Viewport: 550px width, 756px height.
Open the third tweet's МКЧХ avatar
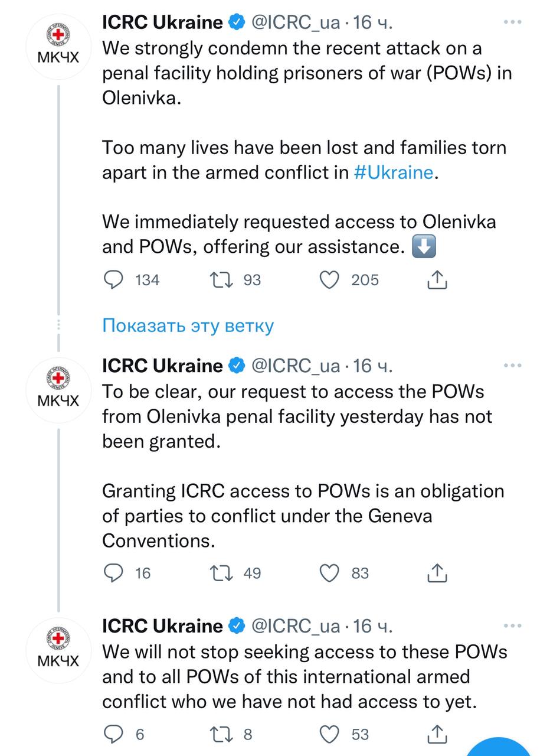point(58,650)
